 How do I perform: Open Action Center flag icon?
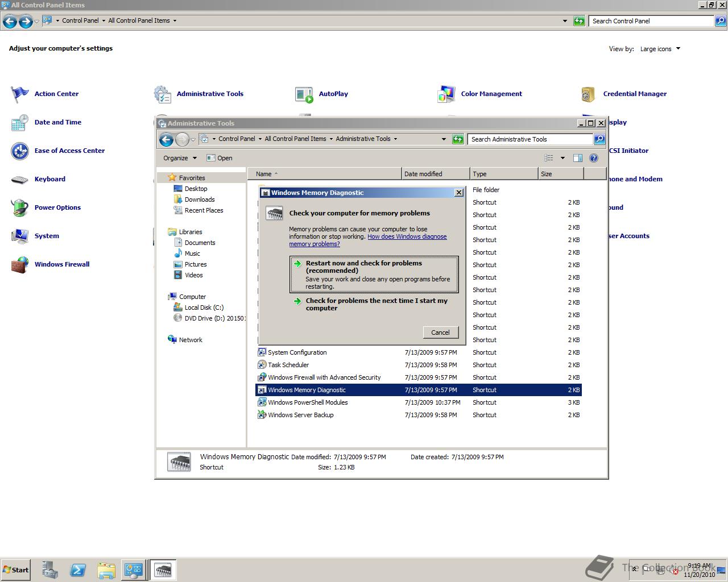[x=20, y=94]
